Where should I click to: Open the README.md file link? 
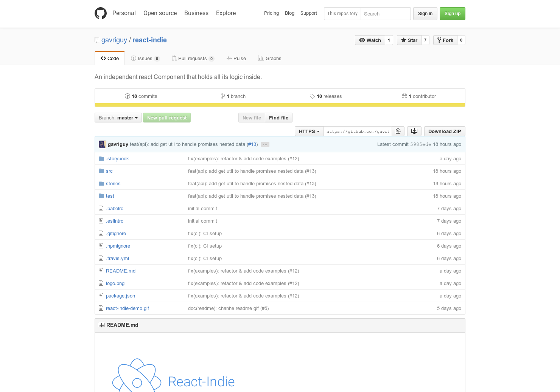pos(120,271)
